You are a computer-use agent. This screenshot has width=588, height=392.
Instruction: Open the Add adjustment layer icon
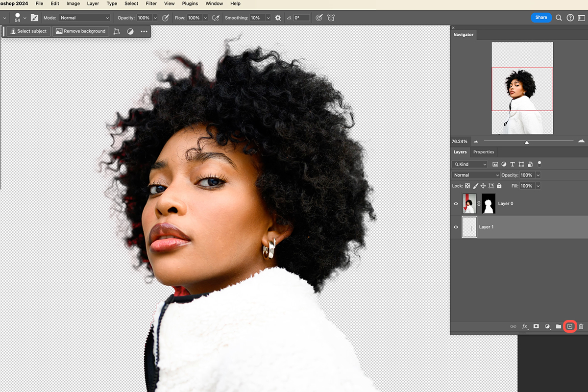547,326
